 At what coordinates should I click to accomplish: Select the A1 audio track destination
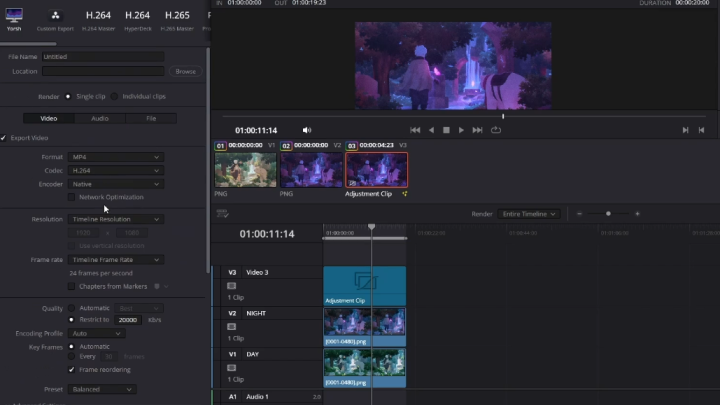[x=232, y=397]
